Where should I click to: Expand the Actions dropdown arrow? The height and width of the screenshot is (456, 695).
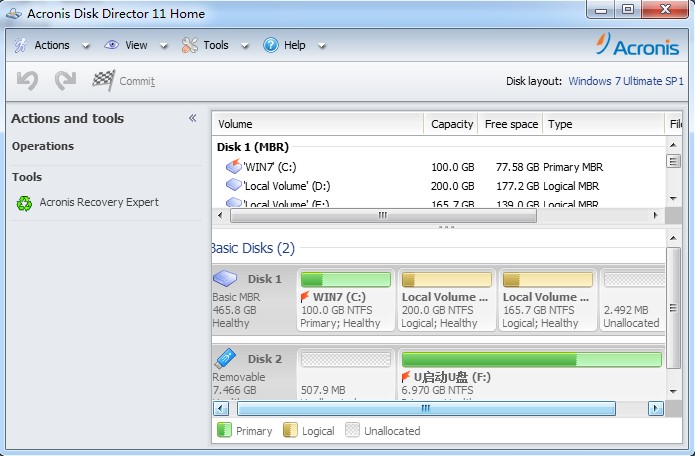[x=86, y=46]
